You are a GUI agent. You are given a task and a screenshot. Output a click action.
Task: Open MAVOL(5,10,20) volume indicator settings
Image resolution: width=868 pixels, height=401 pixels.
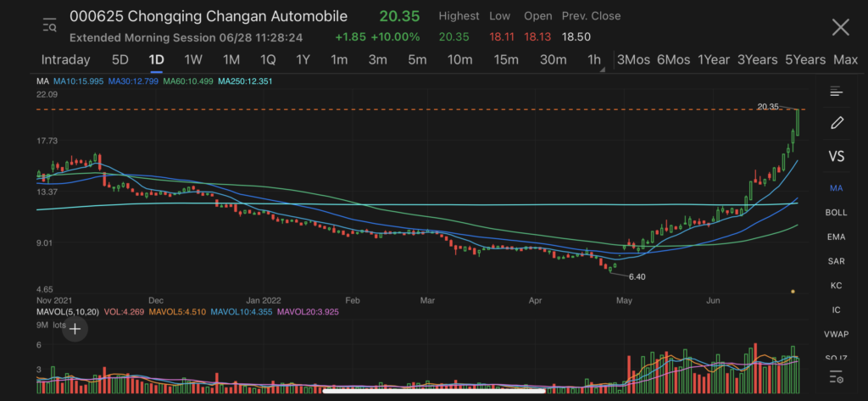68,312
